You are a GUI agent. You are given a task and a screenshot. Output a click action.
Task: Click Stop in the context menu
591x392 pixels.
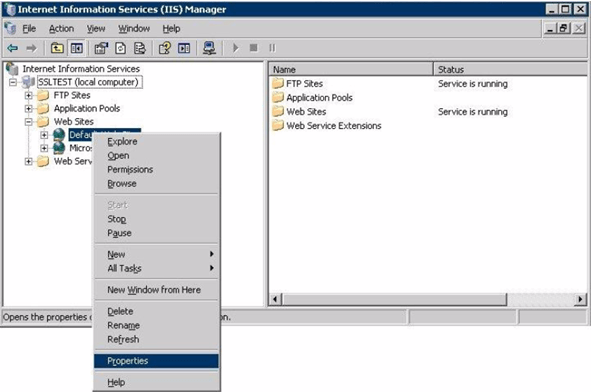[156, 219]
